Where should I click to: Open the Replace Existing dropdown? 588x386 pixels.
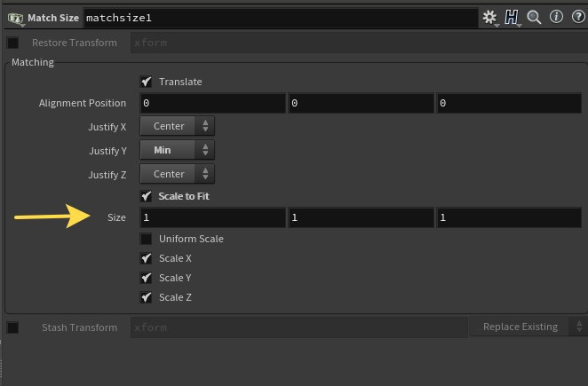[528, 327]
